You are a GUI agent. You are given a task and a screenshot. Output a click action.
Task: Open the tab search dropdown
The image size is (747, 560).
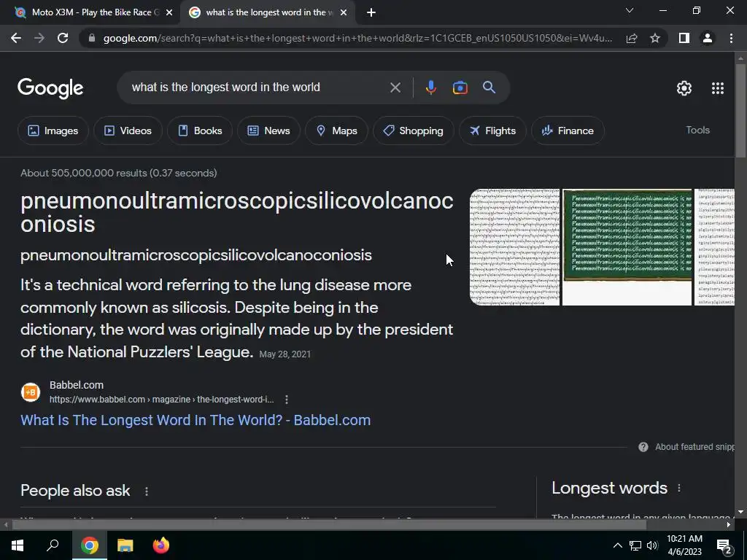[x=630, y=10]
